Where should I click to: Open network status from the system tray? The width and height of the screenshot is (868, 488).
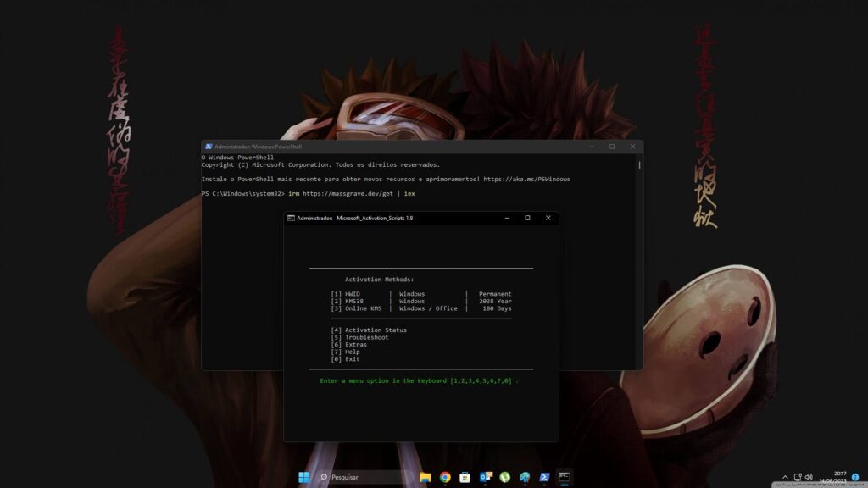pyautogui.click(x=798, y=477)
